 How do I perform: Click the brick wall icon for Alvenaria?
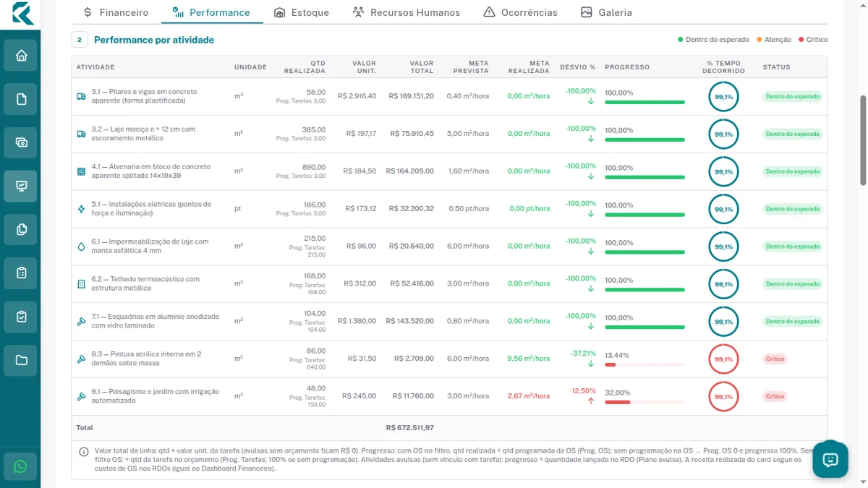click(x=81, y=171)
